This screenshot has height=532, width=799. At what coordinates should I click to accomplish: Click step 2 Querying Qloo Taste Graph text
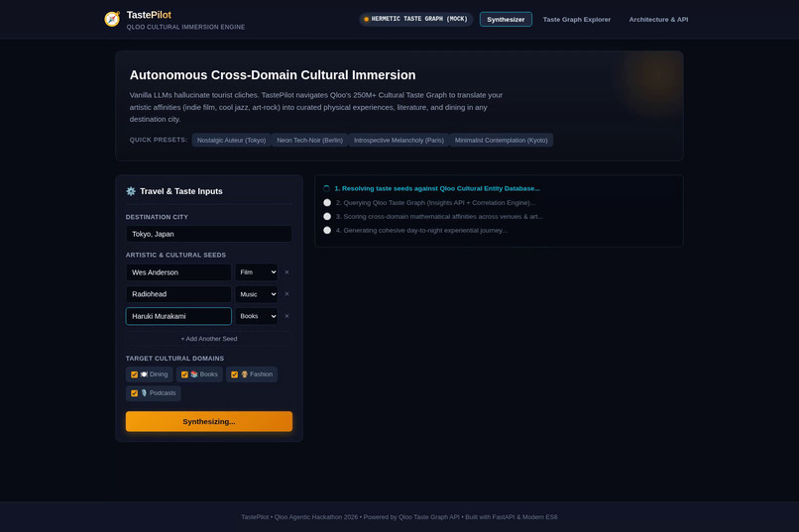click(435, 203)
